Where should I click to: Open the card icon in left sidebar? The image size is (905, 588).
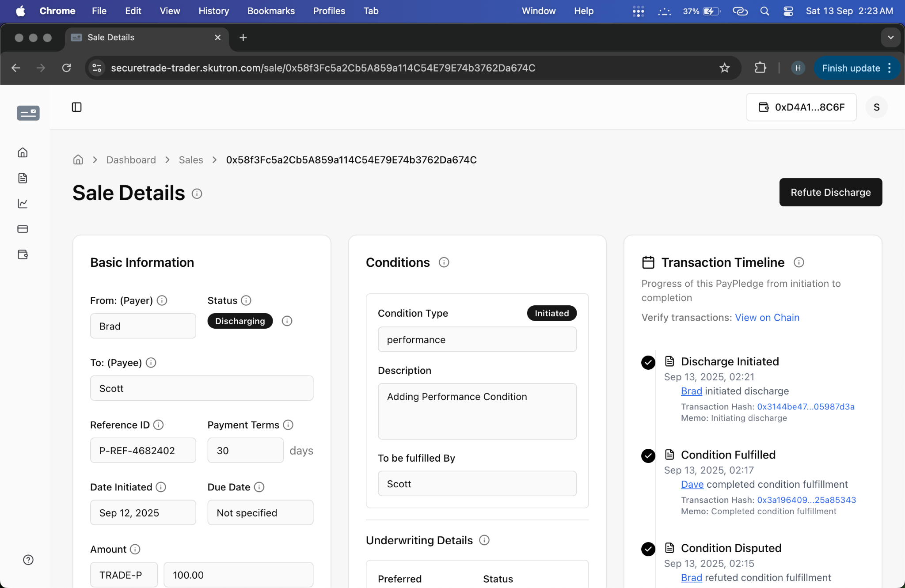coord(23,229)
